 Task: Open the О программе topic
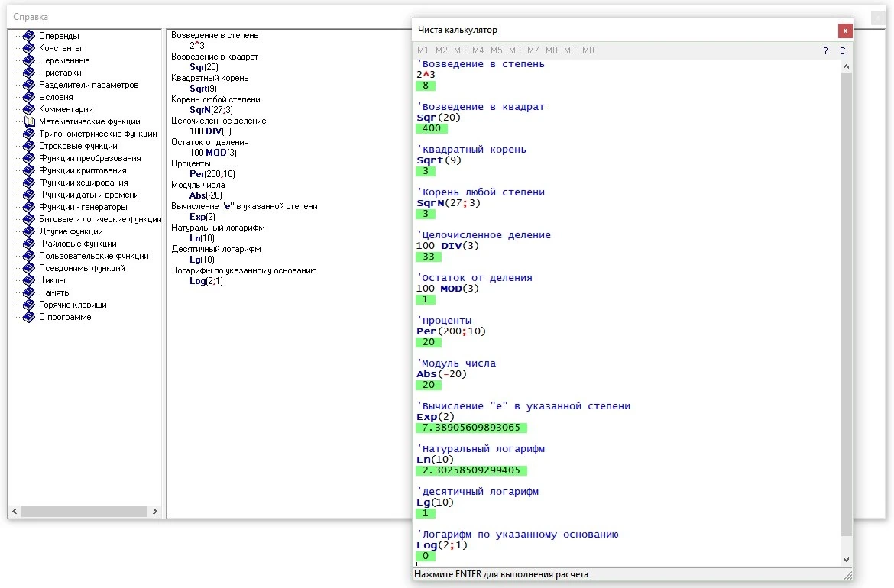coord(65,318)
